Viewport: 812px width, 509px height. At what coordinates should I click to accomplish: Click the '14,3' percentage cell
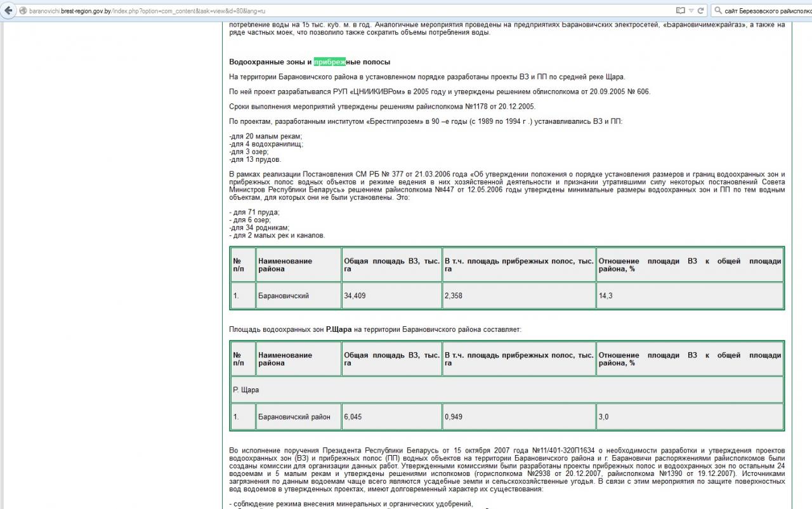(606, 296)
